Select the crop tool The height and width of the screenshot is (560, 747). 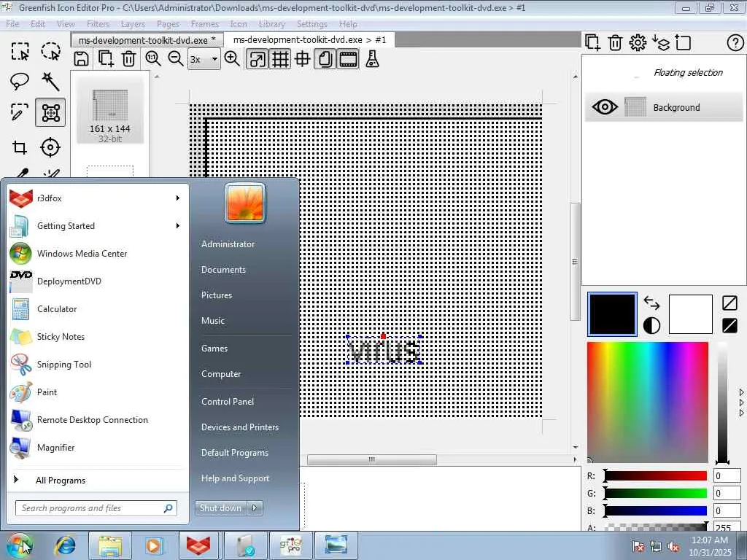(20, 147)
